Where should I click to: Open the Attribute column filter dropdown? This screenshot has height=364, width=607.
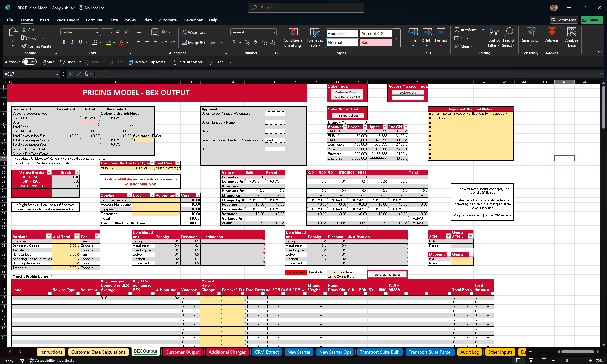point(48,236)
